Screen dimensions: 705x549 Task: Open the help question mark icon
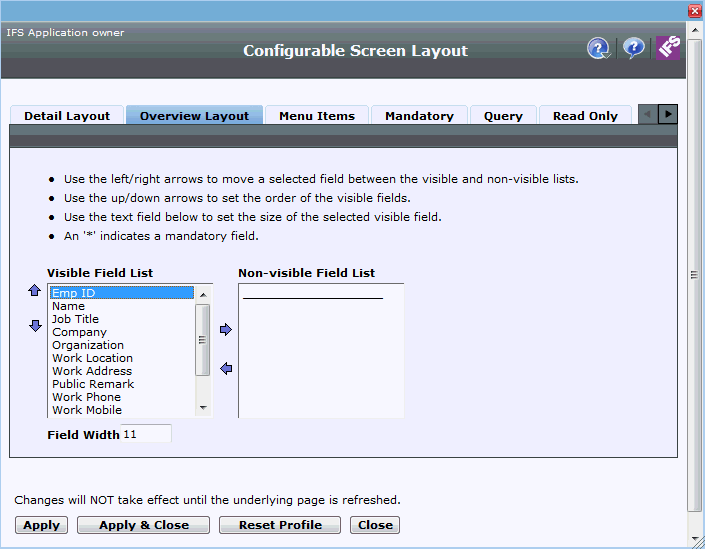598,48
